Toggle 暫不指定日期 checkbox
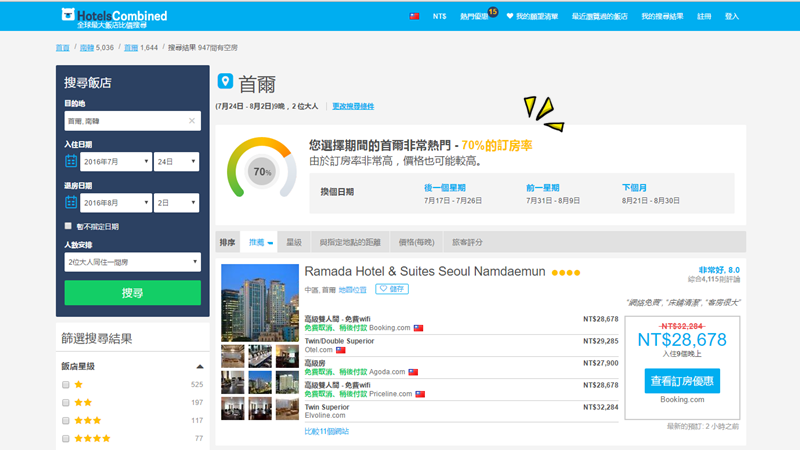The width and height of the screenshot is (800, 450). (68, 226)
